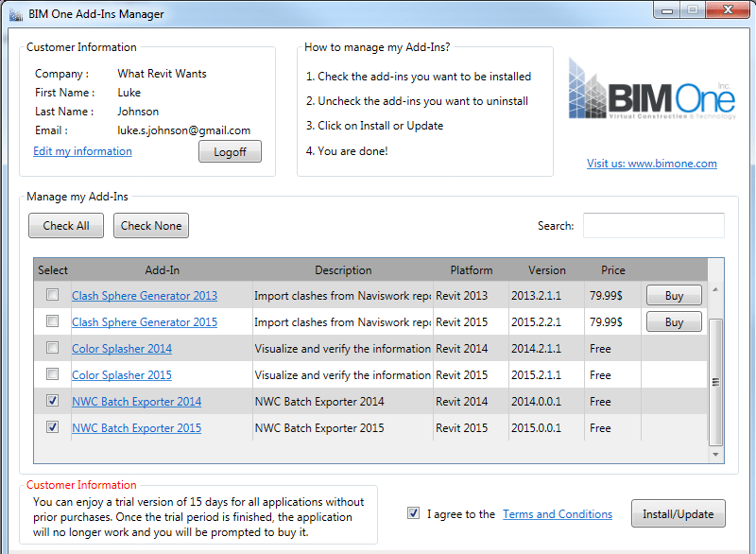Open the NWC Batch Exporter 2014 link

[x=136, y=401]
